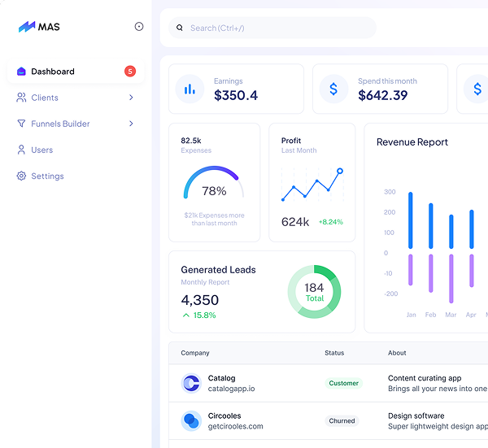
Task: Click the Spend this month dollar icon
Action: (333, 89)
